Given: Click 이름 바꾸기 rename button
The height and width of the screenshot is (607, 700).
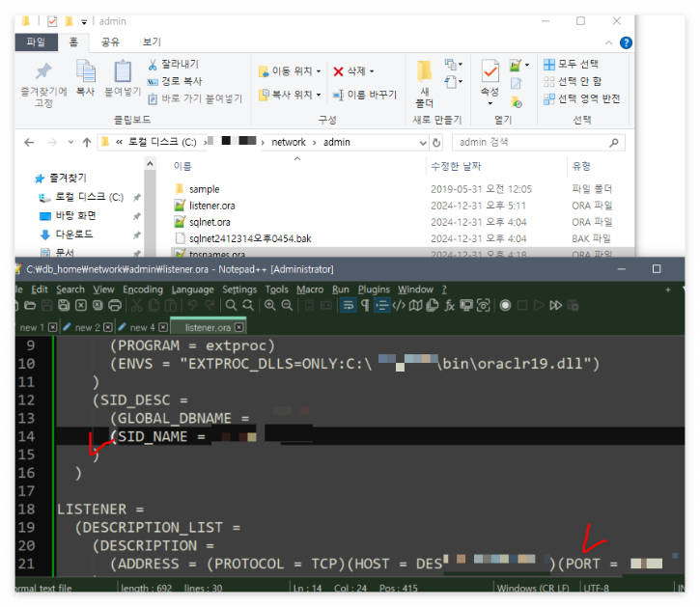Looking at the screenshot, I should click(365, 95).
